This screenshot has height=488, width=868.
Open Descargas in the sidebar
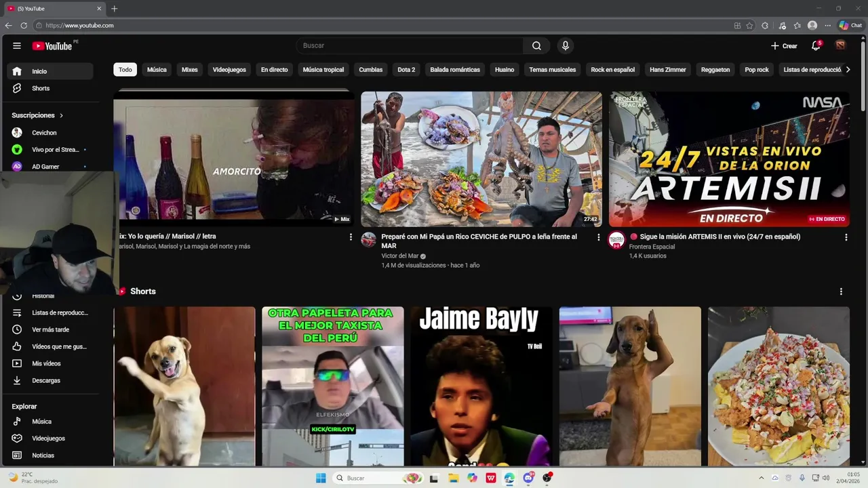click(51, 380)
